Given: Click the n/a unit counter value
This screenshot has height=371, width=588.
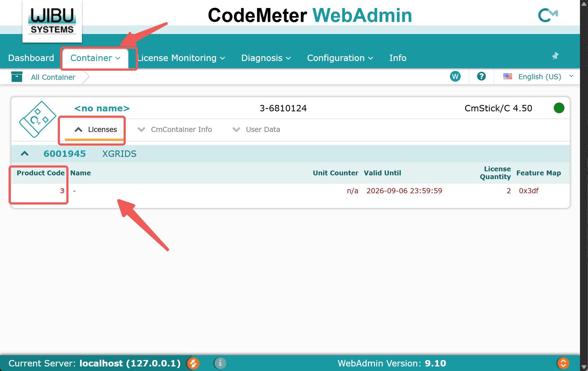Looking at the screenshot, I should (x=353, y=191).
